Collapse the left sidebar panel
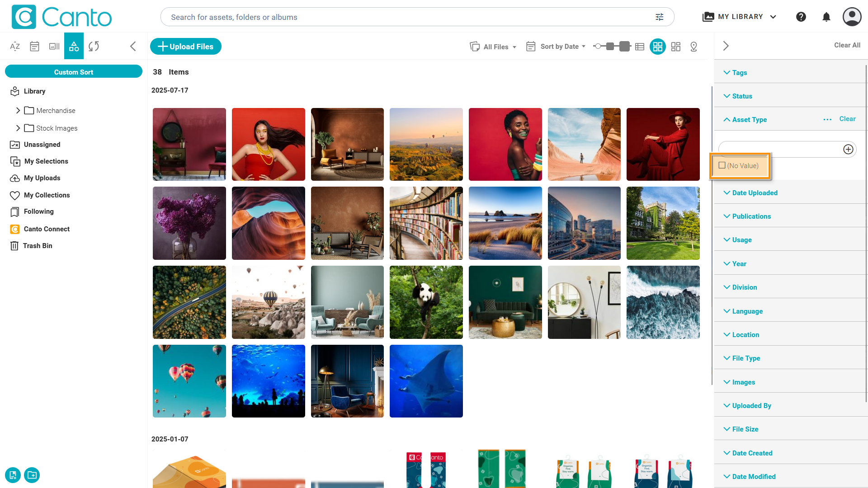This screenshot has width=868, height=488. pos(133,46)
